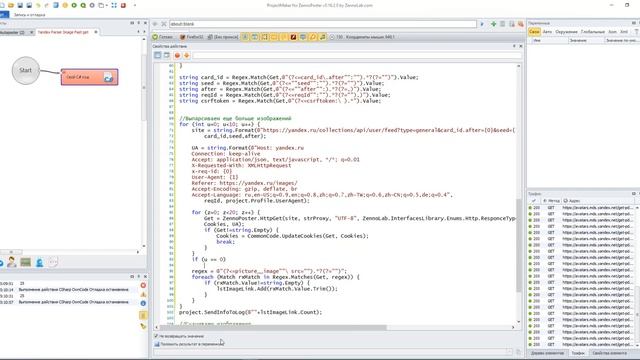This screenshot has height=360, width=640.
Task: Click the warning triangle filter icon in log panel
Action: click(143, 294)
